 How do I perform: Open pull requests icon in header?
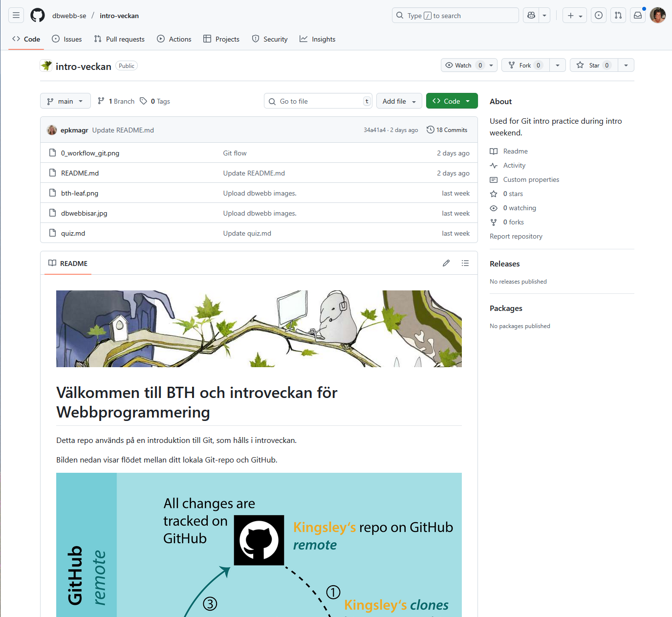tap(618, 15)
